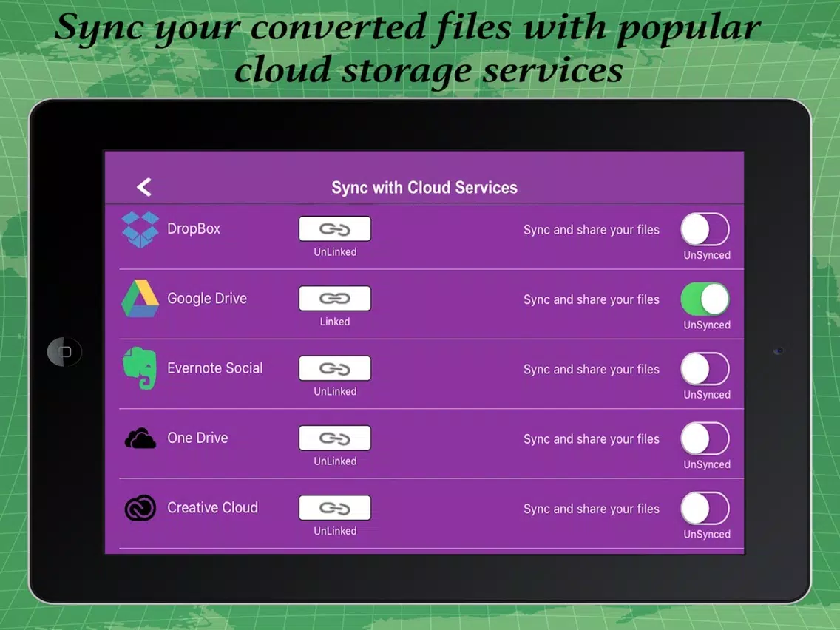Click the UnLinked status under DropBox
The width and height of the screenshot is (840, 630).
pos(335,252)
